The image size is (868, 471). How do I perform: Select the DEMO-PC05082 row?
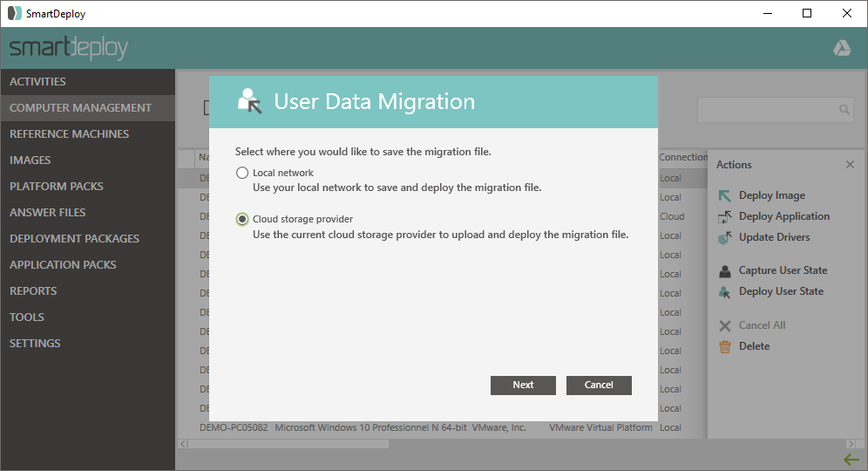point(442,427)
